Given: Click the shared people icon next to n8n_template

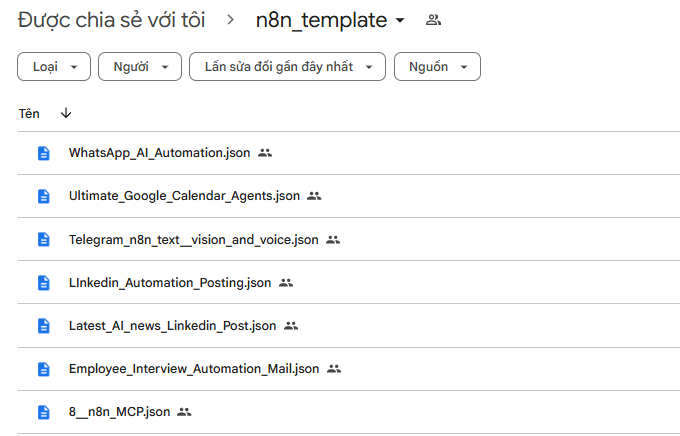Looking at the screenshot, I should [x=433, y=20].
